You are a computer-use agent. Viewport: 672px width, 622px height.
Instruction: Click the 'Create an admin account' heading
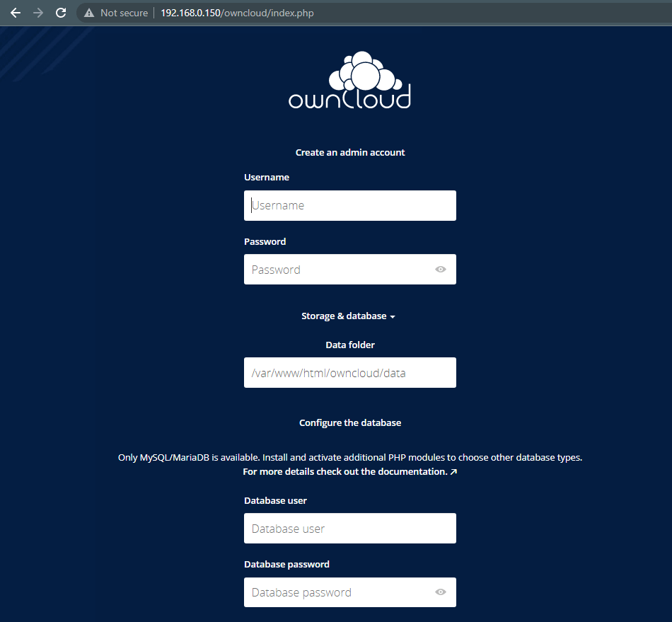pos(349,153)
